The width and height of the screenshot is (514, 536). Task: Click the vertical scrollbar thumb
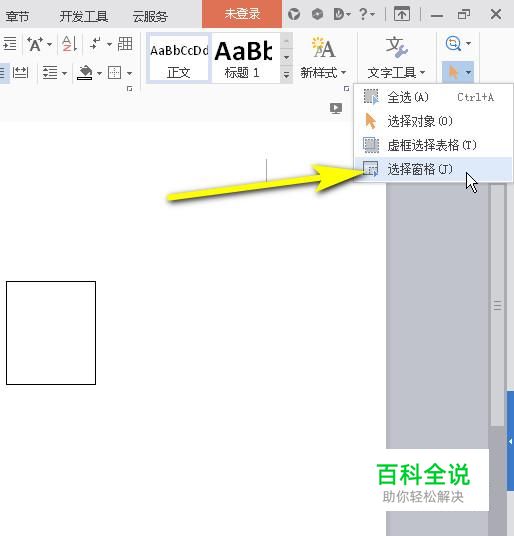point(498,305)
